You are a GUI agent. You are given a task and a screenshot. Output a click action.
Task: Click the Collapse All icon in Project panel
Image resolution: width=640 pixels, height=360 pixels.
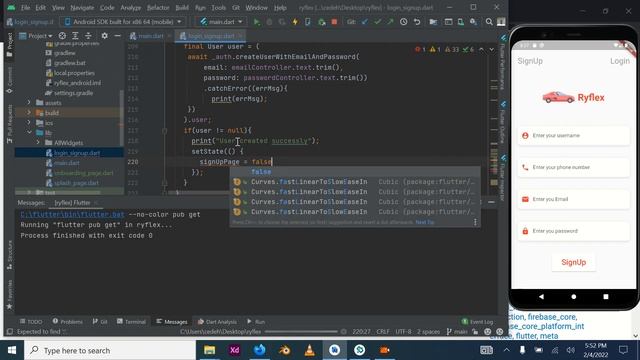tap(88, 36)
